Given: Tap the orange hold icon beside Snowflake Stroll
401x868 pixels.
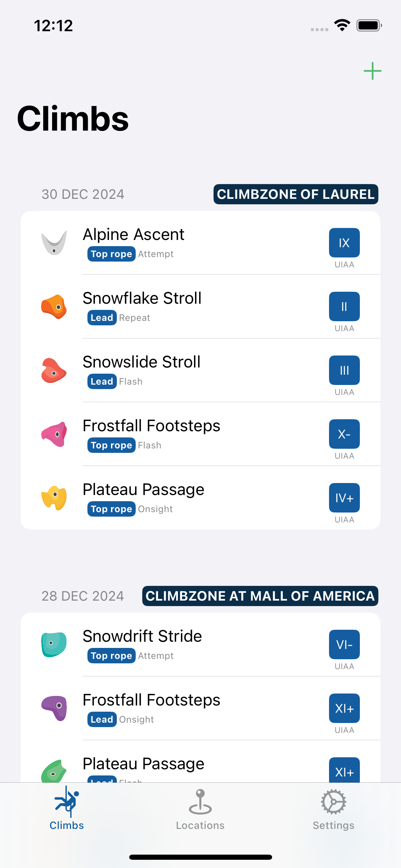Looking at the screenshot, I should coord(54,306).
